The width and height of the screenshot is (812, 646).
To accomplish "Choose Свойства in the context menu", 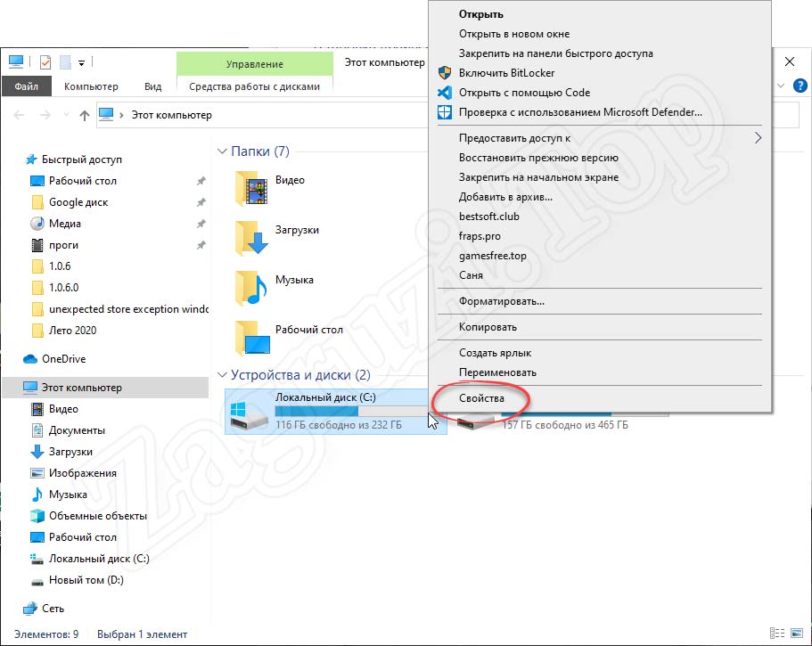I will [x=480, y=398].
